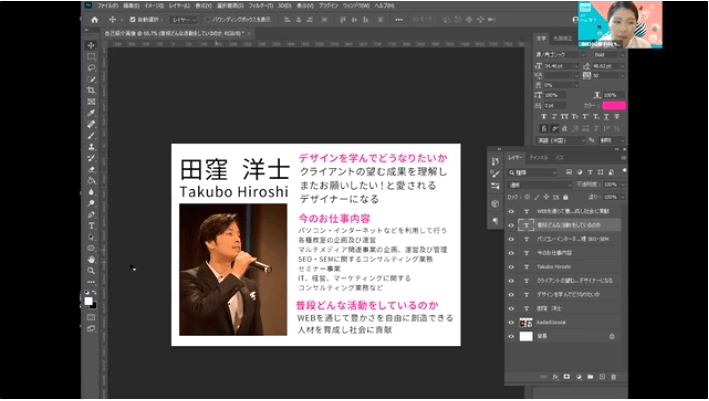The width and height of the screenshot is (709, 401).
Task: Select the Move tool in the toolbar
Action: 91,45
